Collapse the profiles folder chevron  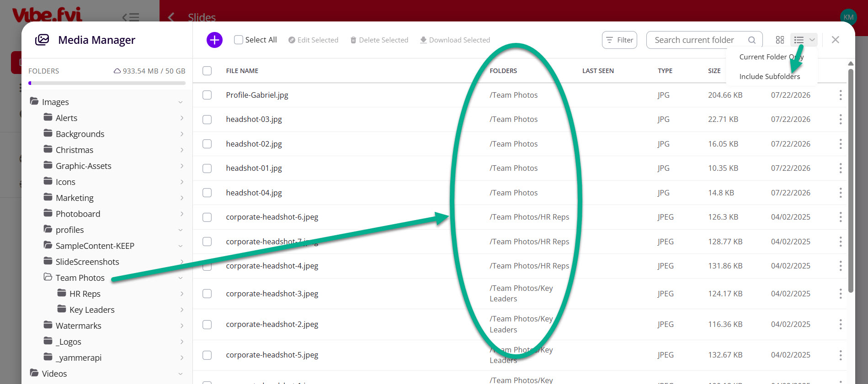(181, 230)
